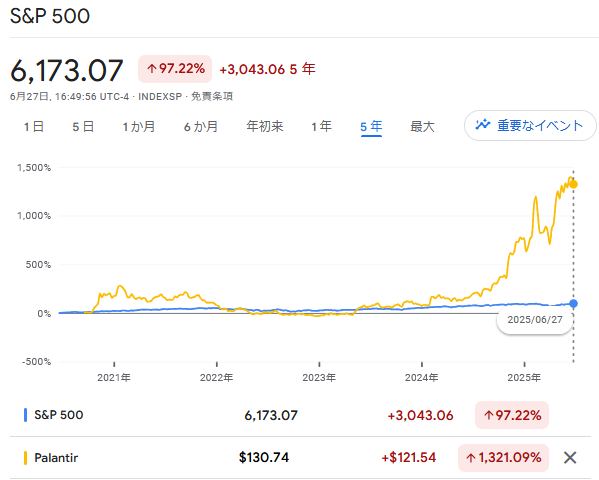Click the ↑97.22% badge in S&P 500 row
Screen dimensions: 599x480
[512, 415]
